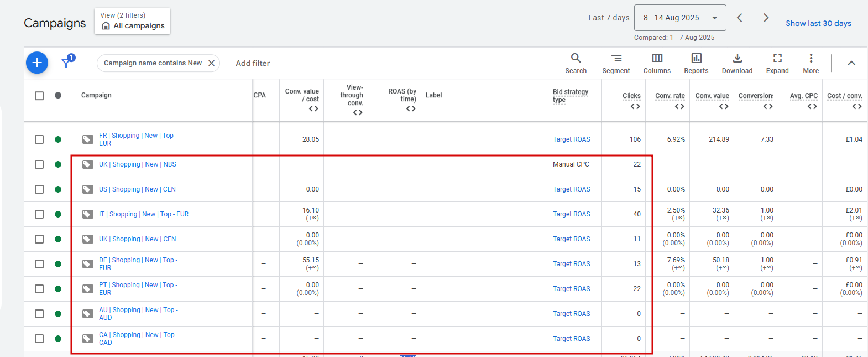Image resolution: width=868 pixels, height=357 pixels.
Task: Click the shopping tag icon for AU Top AUD campaign
Action: tap(87, 314)
